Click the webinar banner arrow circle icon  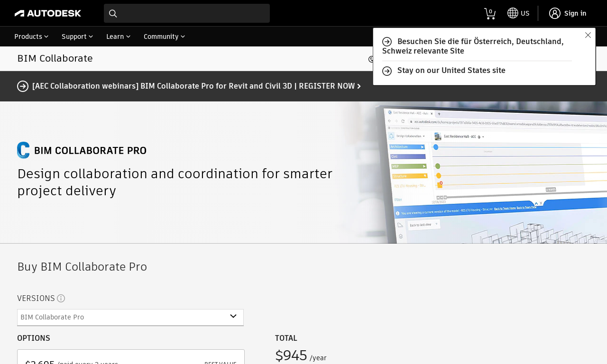coord(23,86)
